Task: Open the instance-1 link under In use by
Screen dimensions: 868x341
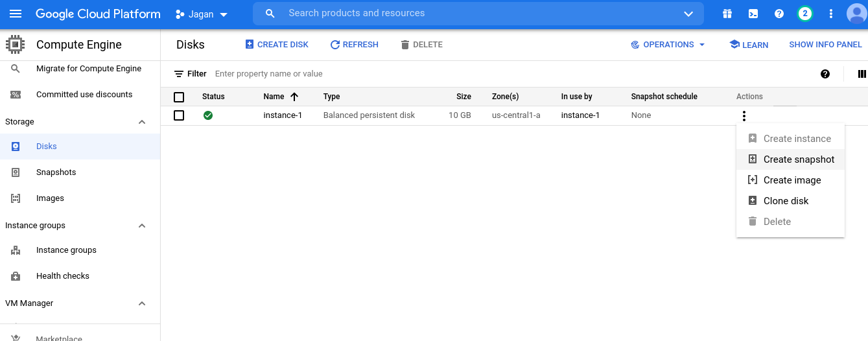Action: [580, 115]
